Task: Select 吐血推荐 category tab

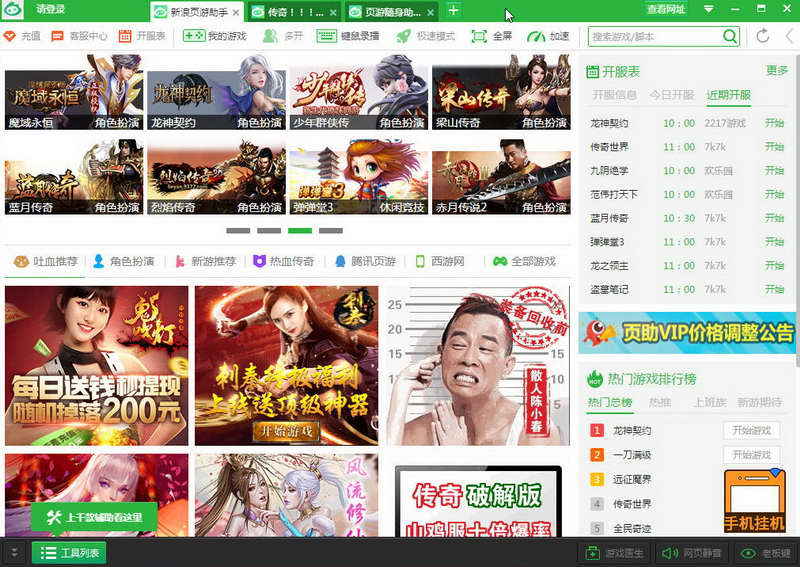Action: click(x=45, y=261)
